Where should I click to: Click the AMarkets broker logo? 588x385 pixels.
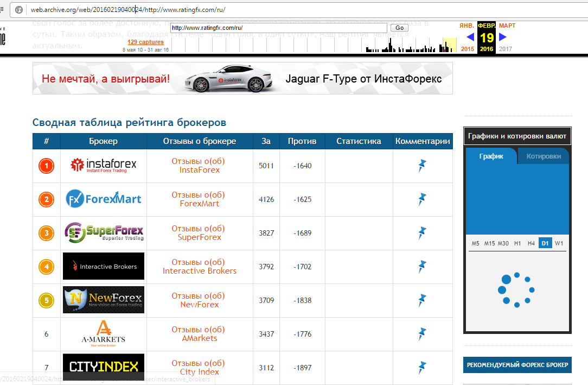[x=104, y=333]
